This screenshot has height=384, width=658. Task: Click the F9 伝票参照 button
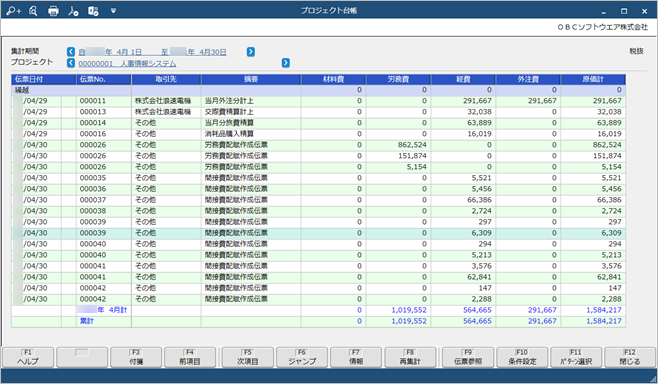pos(468,357)
